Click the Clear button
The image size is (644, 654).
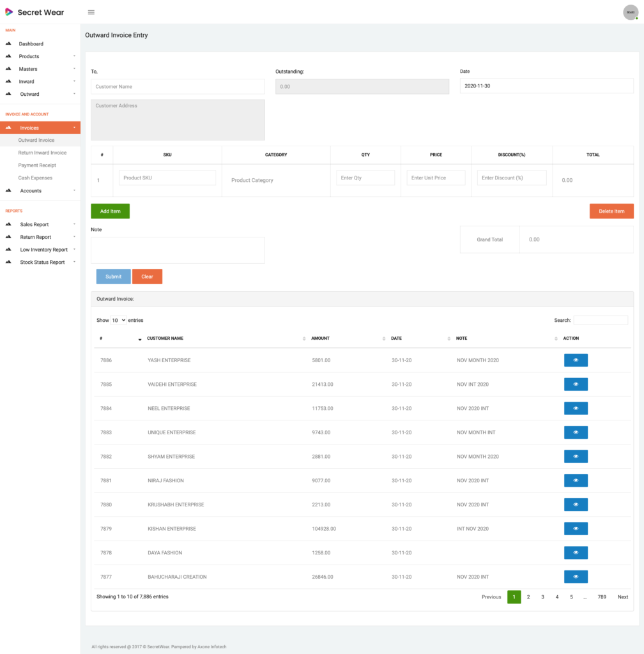pyautogui.click(x=147, y=277)
